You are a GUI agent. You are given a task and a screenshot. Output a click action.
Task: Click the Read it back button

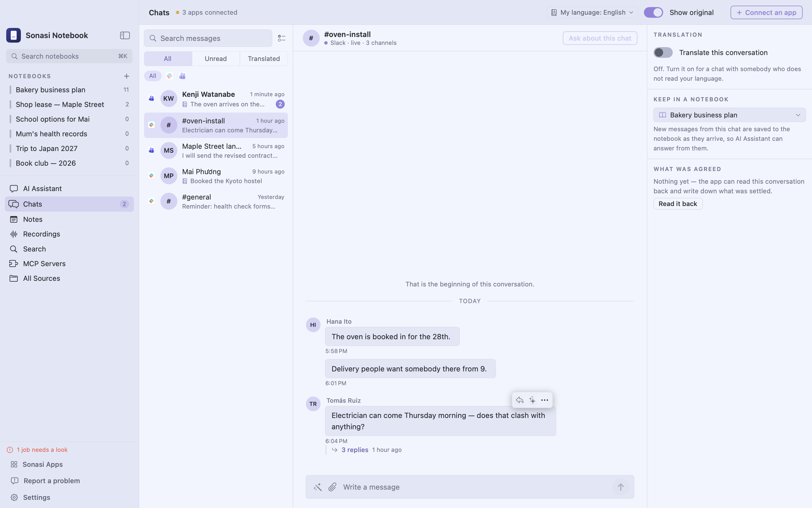click(678, 203)
